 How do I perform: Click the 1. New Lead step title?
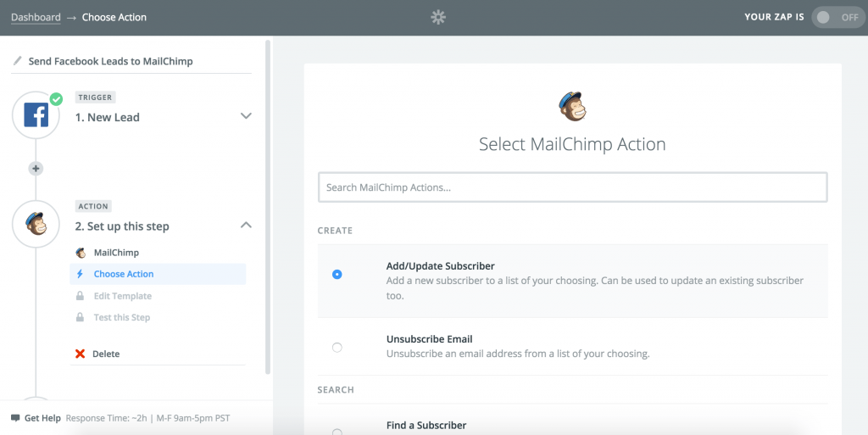pos(108,117)
